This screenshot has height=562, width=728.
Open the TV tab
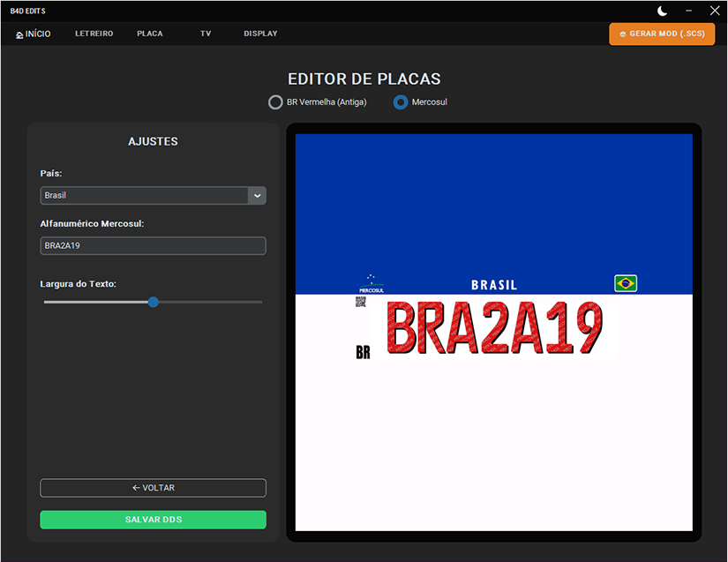pos(206,34)
